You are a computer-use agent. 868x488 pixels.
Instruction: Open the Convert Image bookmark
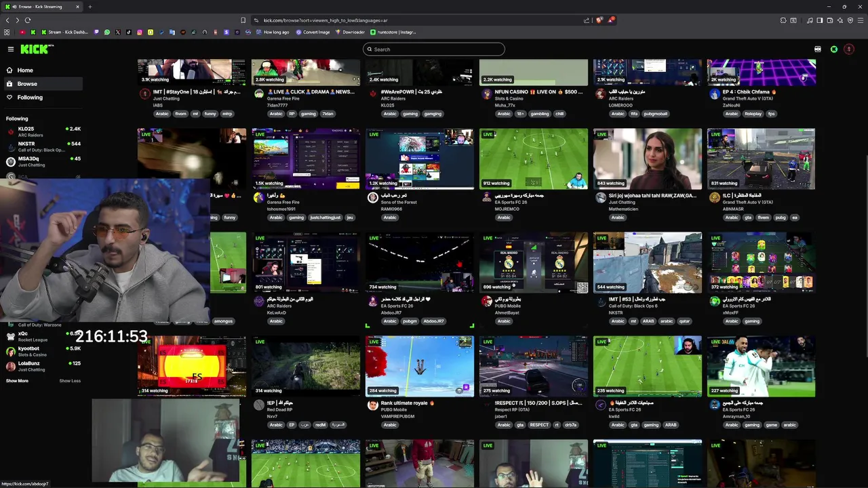[313, 32]
